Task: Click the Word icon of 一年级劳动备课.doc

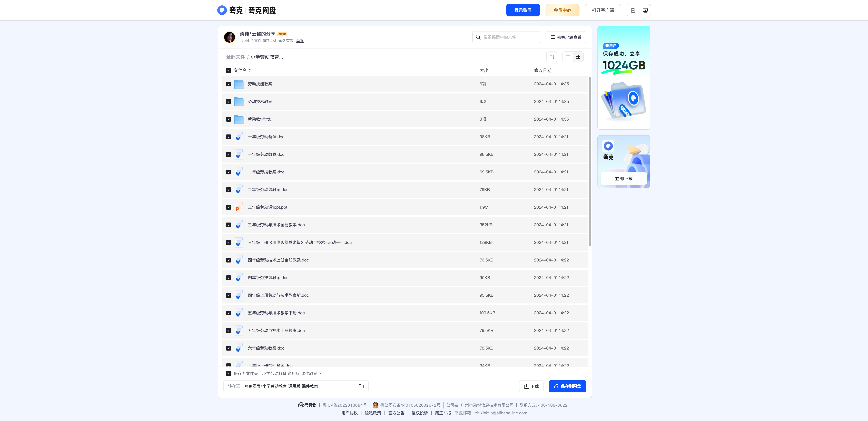Action: (x=239, y=137)
